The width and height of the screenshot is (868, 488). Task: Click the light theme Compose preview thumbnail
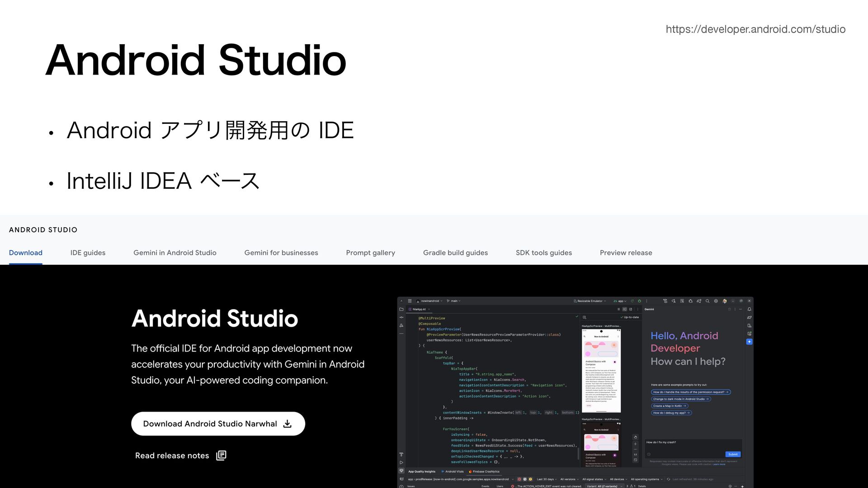(x=601, y=371)
